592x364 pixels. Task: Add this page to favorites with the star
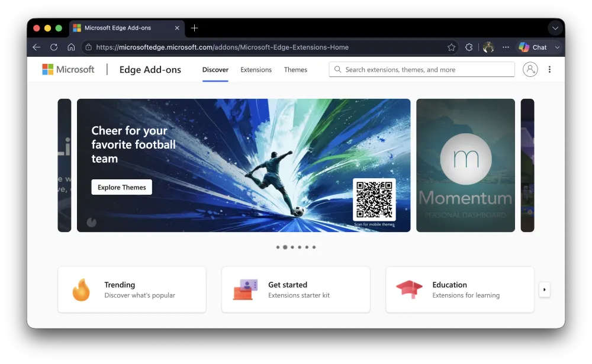click(451, 47)
